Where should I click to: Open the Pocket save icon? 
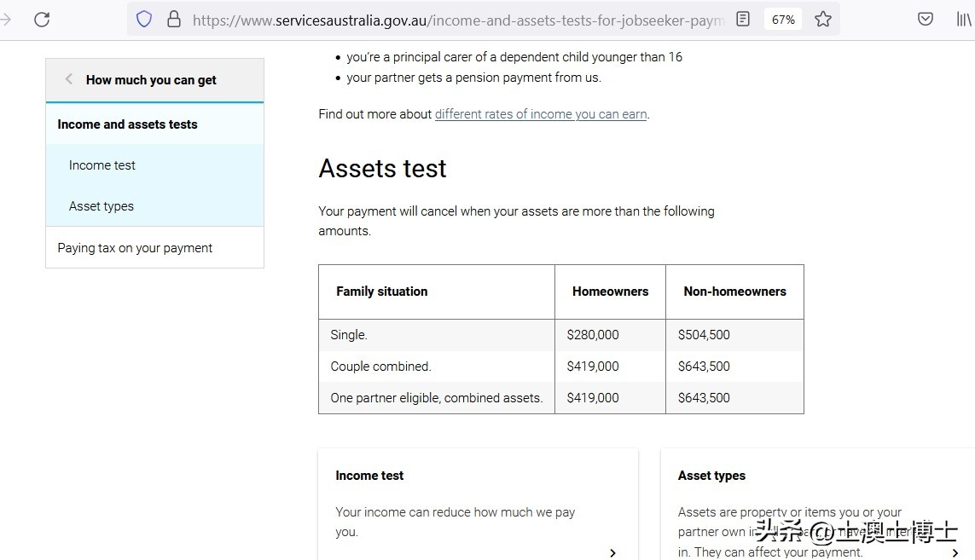coord(926,19)
